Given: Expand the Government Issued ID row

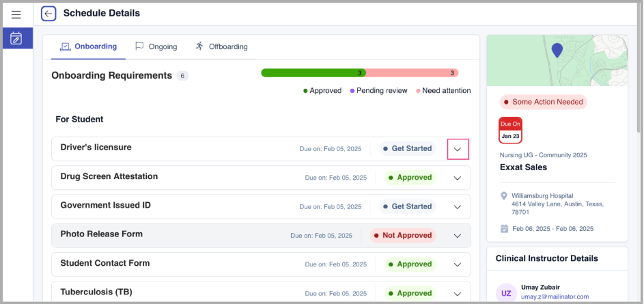Looking at the screenshot, I should point(458,206).
